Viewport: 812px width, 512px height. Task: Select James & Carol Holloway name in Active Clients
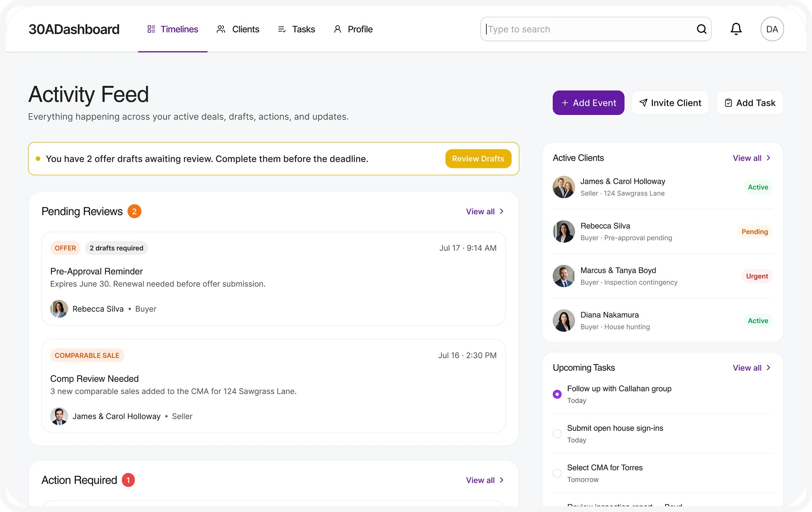(x=623, y=181)
